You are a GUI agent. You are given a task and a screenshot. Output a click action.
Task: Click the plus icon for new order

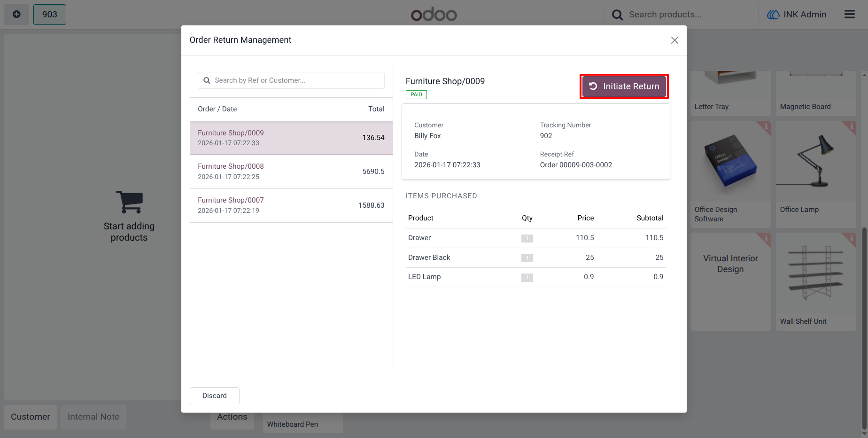pos(16,15)
